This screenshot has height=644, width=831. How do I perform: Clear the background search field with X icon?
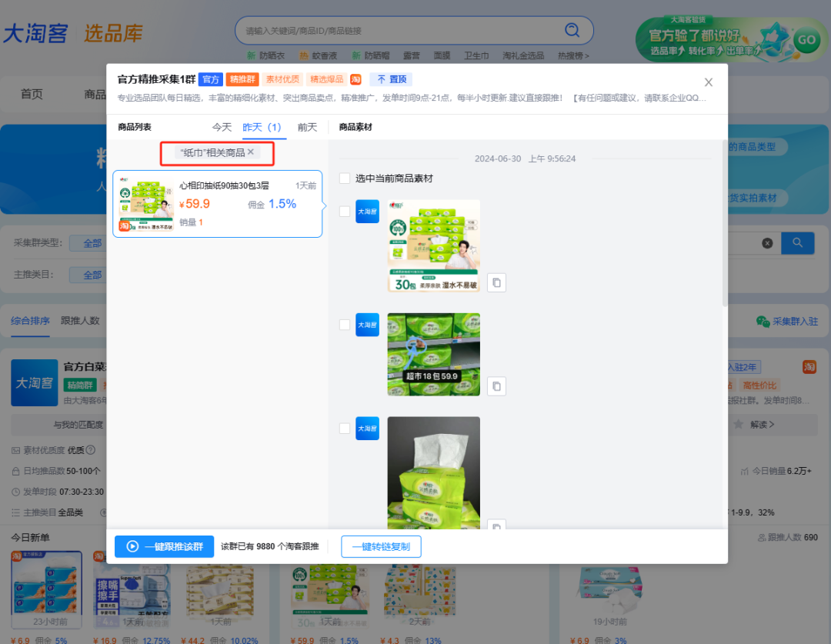pyautogui.click(x=767, y=243)
